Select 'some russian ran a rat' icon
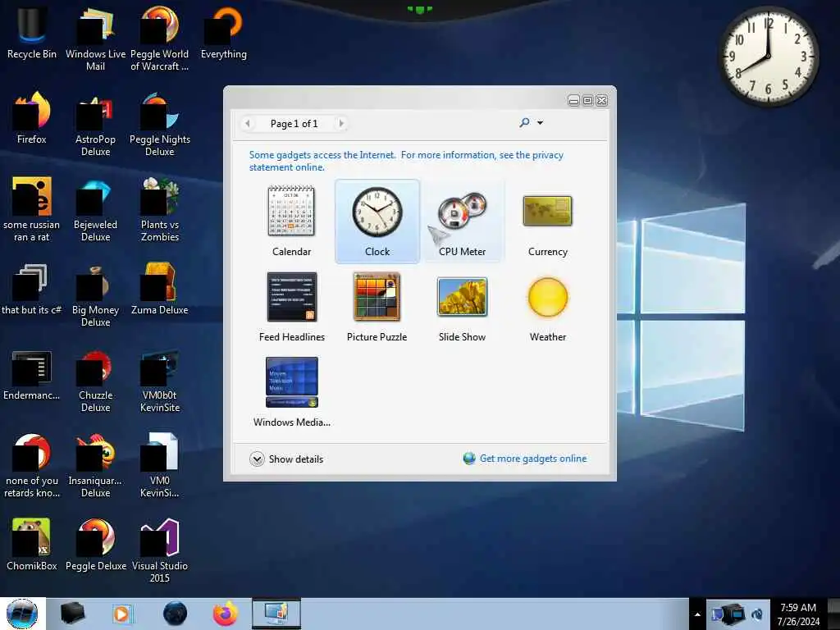Image resolution: width=840 pixels, height=630 pixels. coord(32,209)
